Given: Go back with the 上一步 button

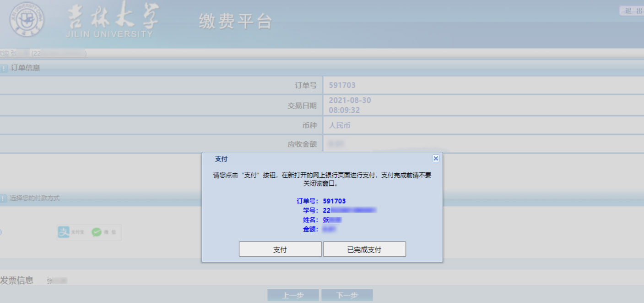Looking at the screenshot, I should 292,295.
